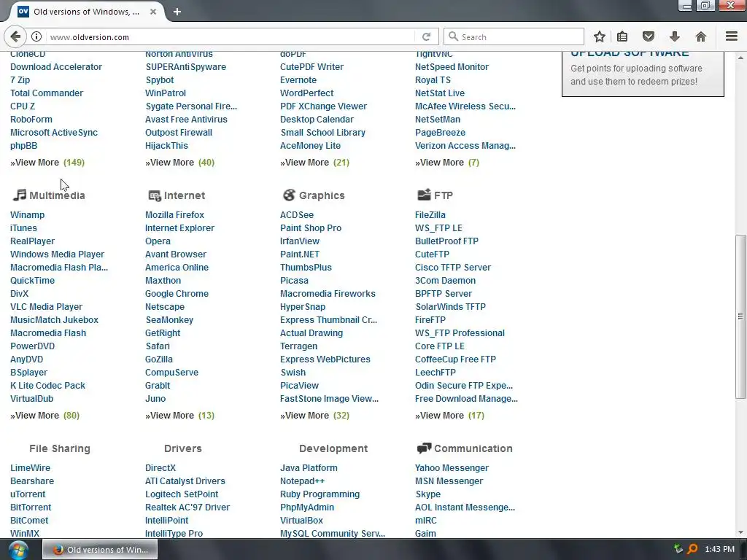Open the Notepad++ link
Viewport: 747px width, 560px height.
(302, 481)
